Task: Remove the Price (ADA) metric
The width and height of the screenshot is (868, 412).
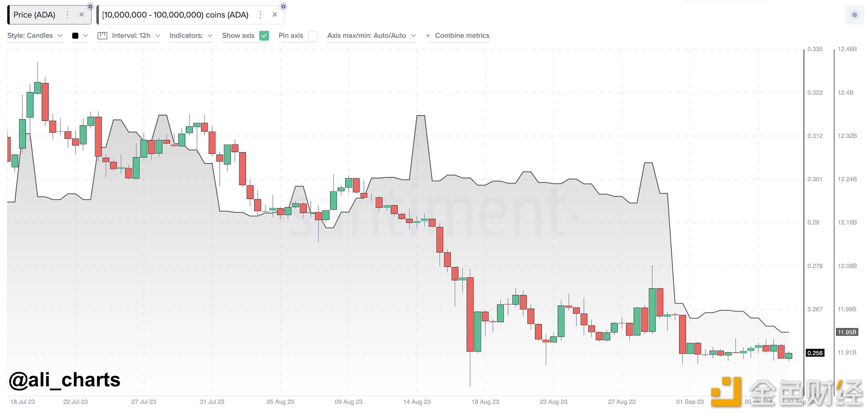Action: coord(82,15)
